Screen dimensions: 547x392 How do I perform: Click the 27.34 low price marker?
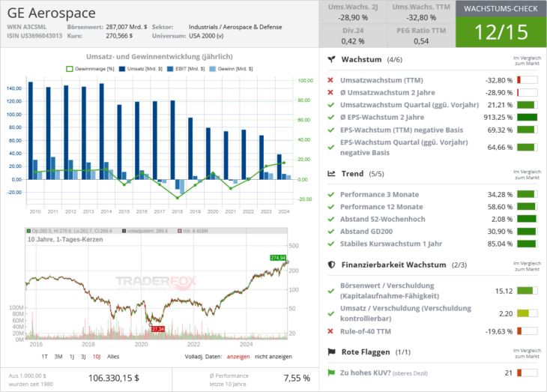click(x=158, y=329)
